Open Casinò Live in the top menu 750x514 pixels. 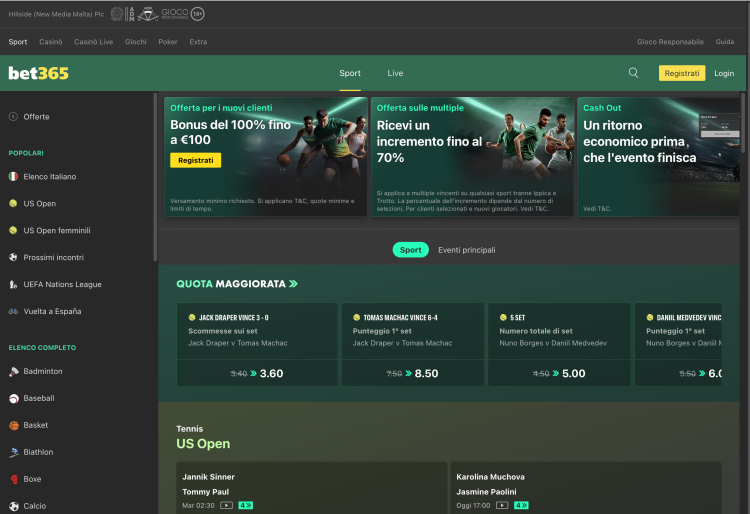94,42
